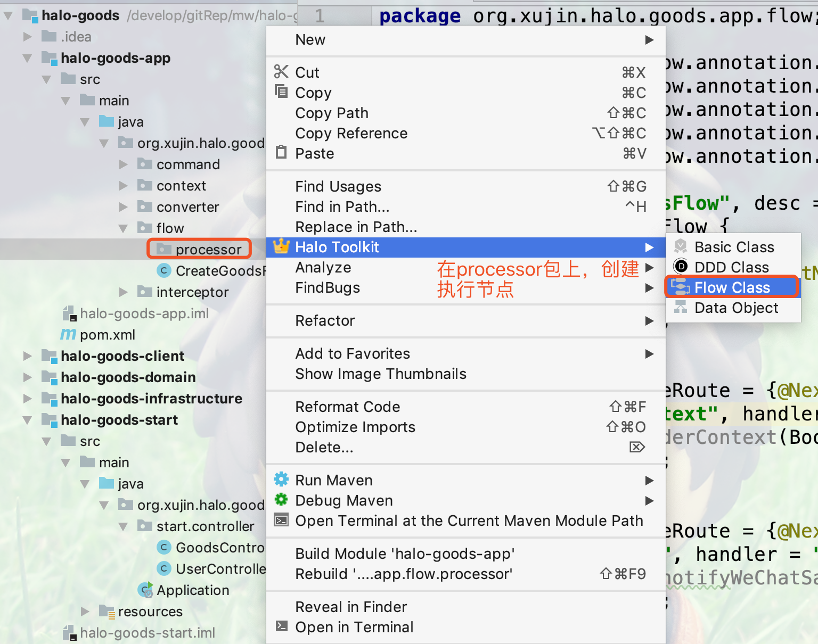Collapse the halo-goods-app module
The width and height of the screenshot is (818, 644).
[28, 58]
